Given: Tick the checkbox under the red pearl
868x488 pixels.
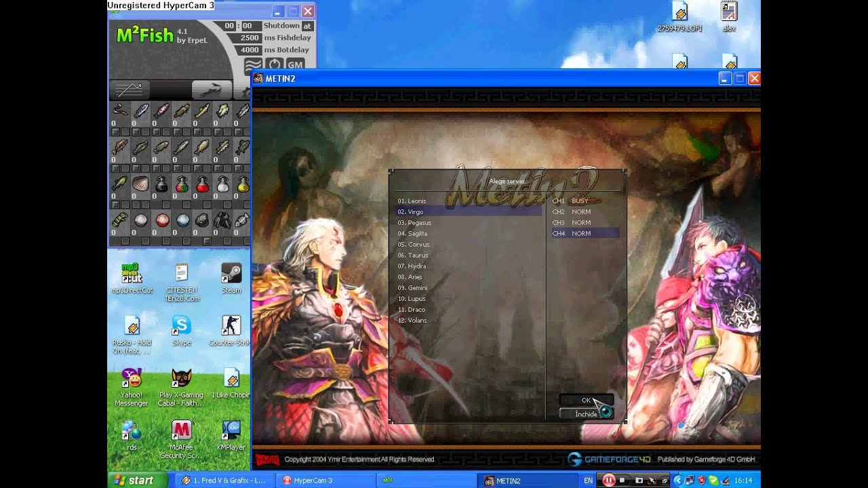Looking at the screenshot, I should click(166, 241).
